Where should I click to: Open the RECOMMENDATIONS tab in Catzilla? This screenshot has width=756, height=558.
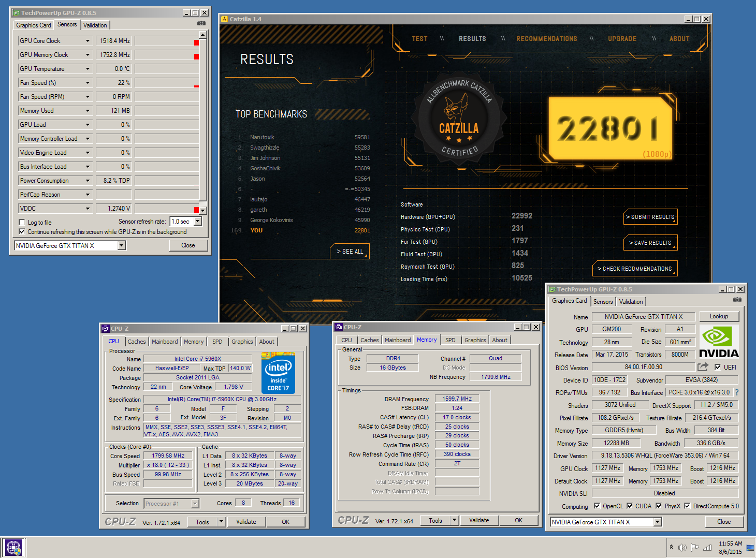click(547, 39)
